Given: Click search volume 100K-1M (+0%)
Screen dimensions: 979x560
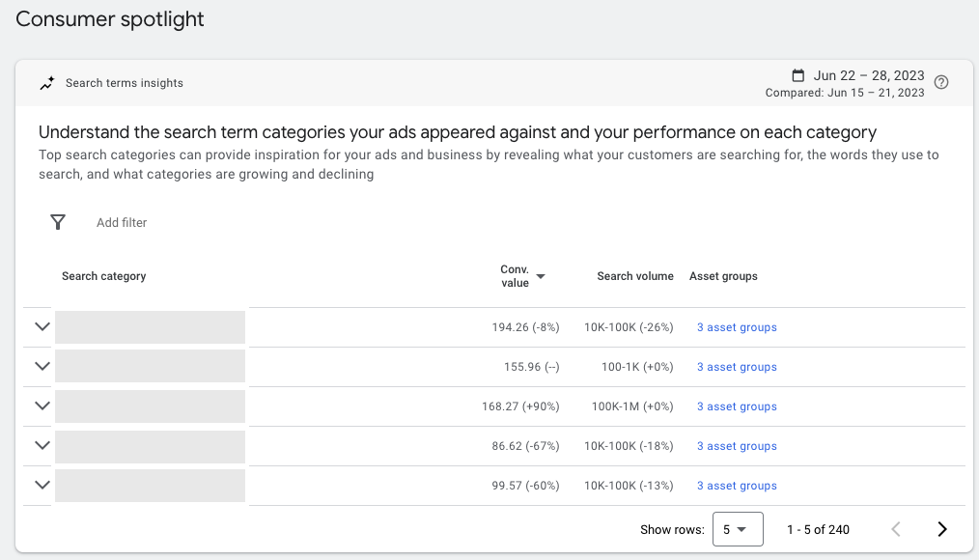Looking at the screenshot, I should click(x=632, y=406).
